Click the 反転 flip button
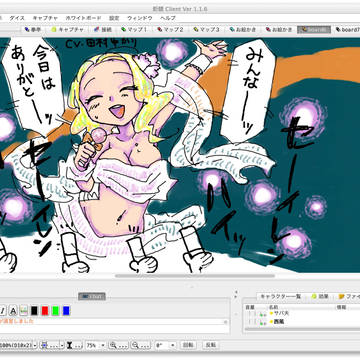 pyautogui.click(x=211, y=345)
